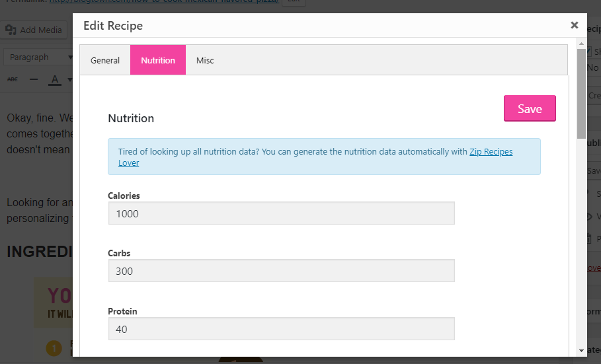The height and width of the screenshot is (364, 601).
Task: Save the recipe with the pink button
Action: coord(530,108)
